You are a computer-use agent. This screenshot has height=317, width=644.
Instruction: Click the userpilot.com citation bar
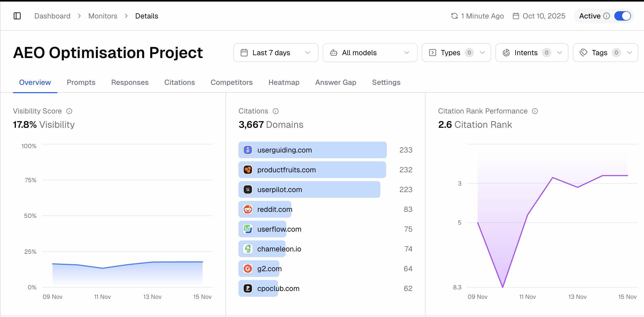(x=309, y=189)
